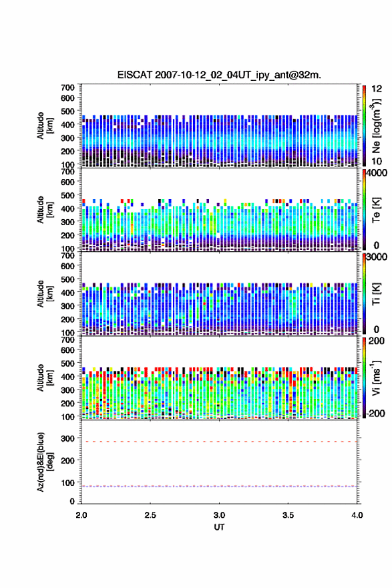Click the 2.5 tick on UT axis
Image resolution: width=392 pixels, height=588 pixels.
(150, 515)
